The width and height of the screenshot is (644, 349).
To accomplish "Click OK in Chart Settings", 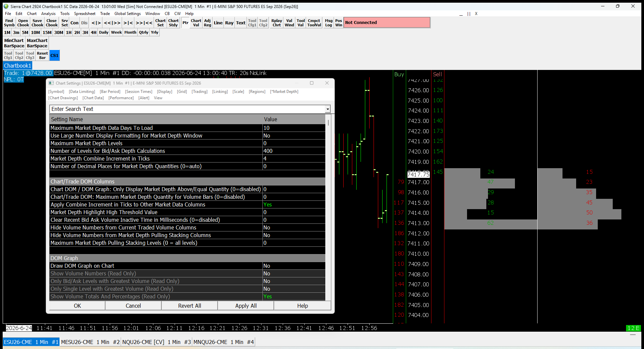I will [77, 306].
